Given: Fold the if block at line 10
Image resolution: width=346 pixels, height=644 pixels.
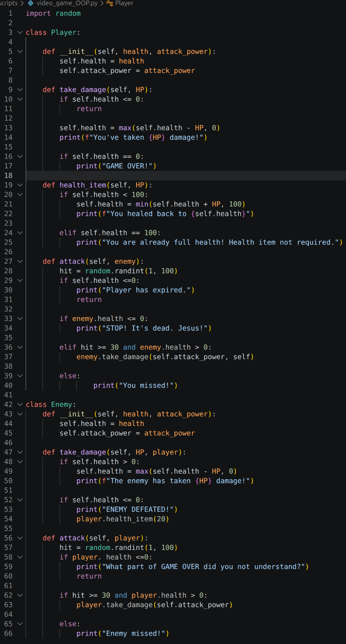Looking at the screenshot, I should [x=20, y=99].
